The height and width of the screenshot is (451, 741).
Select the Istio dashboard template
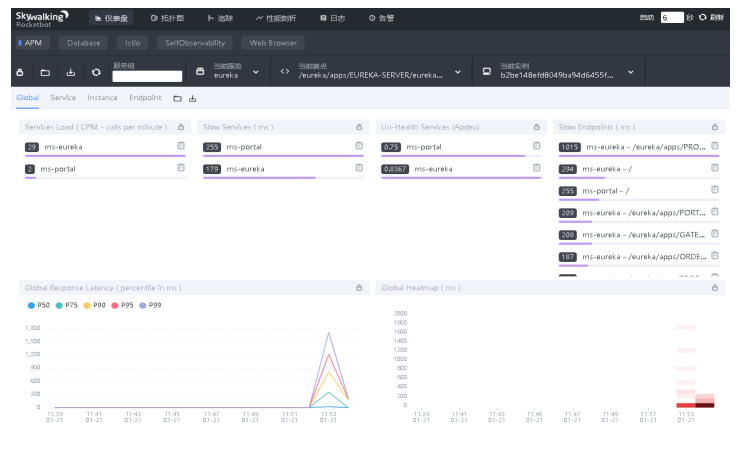coord(132,43)
